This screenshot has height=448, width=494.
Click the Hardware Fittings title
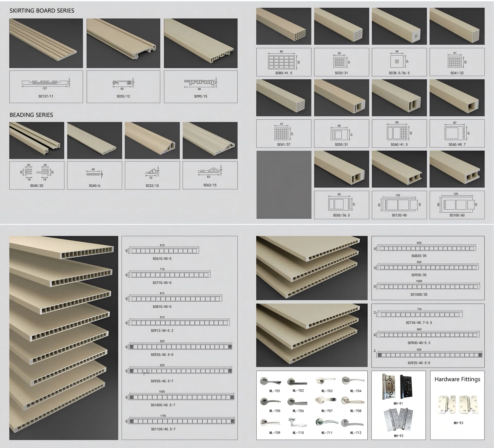457,379
